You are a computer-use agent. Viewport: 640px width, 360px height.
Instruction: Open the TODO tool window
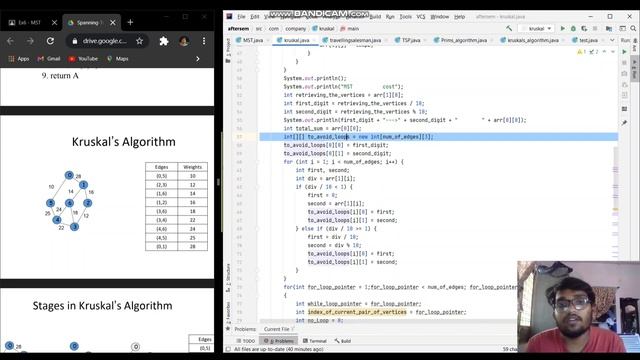tap(245, 341)
